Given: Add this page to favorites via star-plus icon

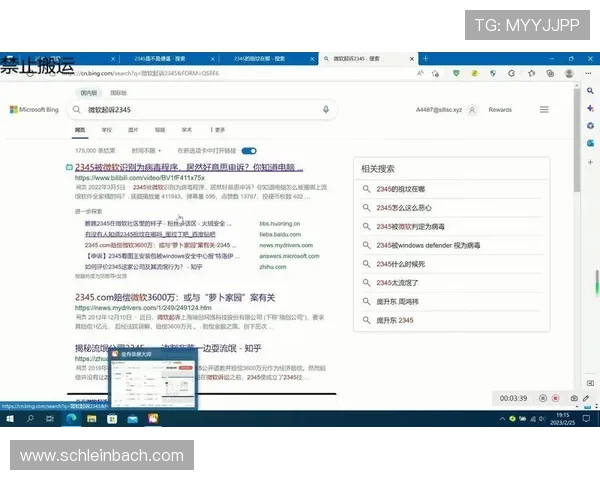Looking at the screenshot, I should (435, 73).
